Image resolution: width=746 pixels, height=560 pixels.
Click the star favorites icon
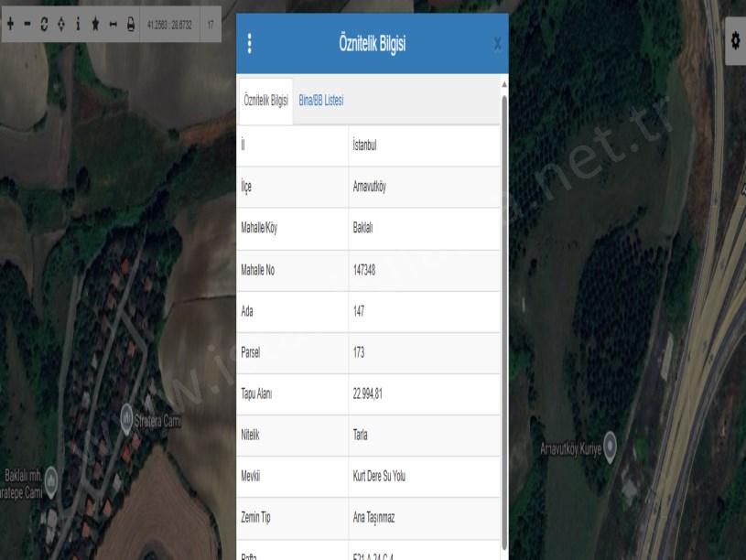point(95,23)
